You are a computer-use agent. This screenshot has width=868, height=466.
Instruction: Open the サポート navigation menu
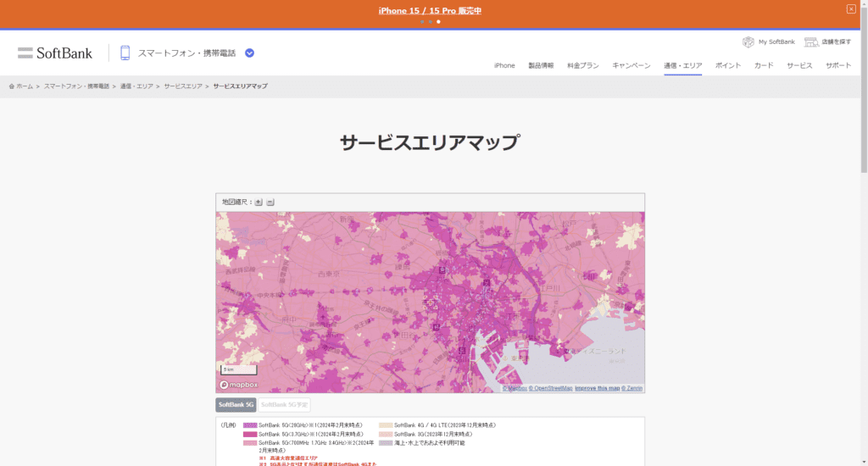[838, 65]
